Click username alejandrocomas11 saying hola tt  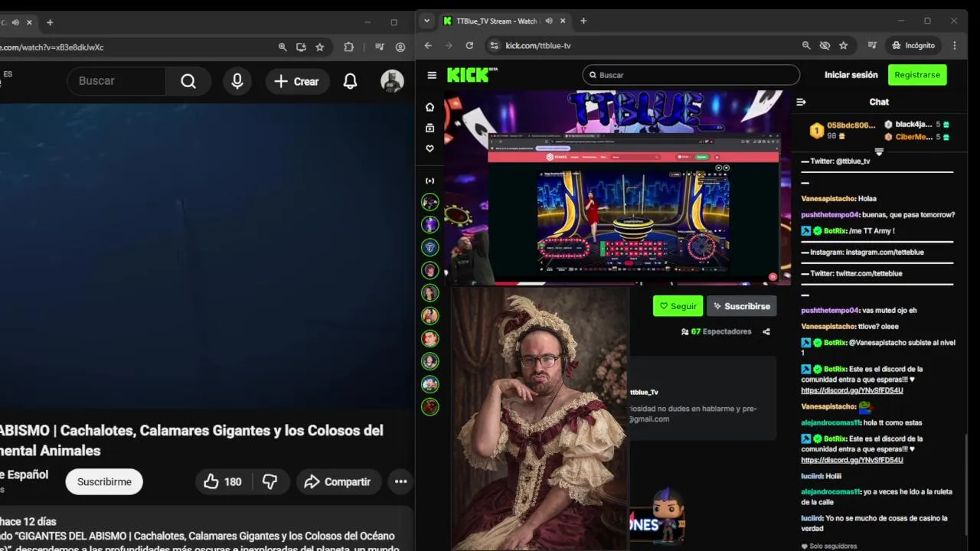tap(831, 422)
